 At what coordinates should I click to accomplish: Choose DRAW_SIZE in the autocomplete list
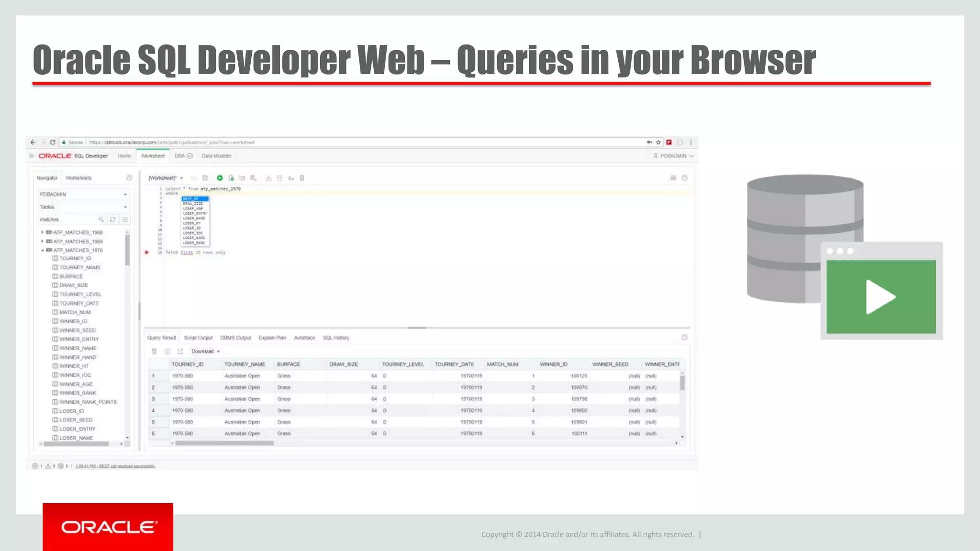click(x=195, y=203)
